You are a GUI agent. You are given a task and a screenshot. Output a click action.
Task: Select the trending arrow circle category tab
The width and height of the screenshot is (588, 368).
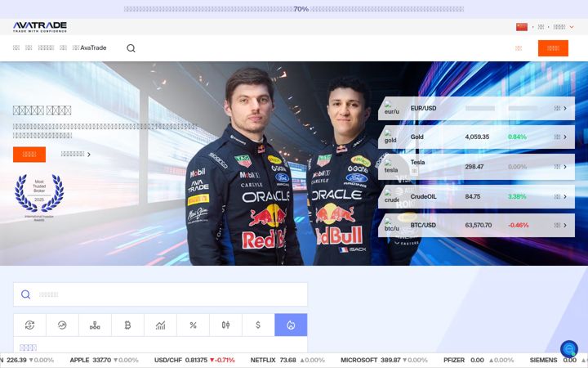(x=62, y=325)
